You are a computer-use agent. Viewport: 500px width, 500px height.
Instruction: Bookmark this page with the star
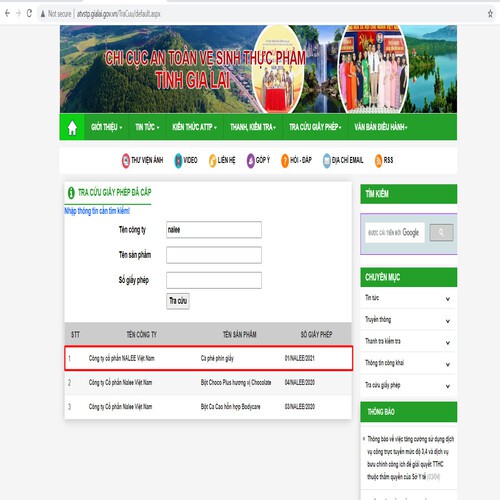pos(490,14)
